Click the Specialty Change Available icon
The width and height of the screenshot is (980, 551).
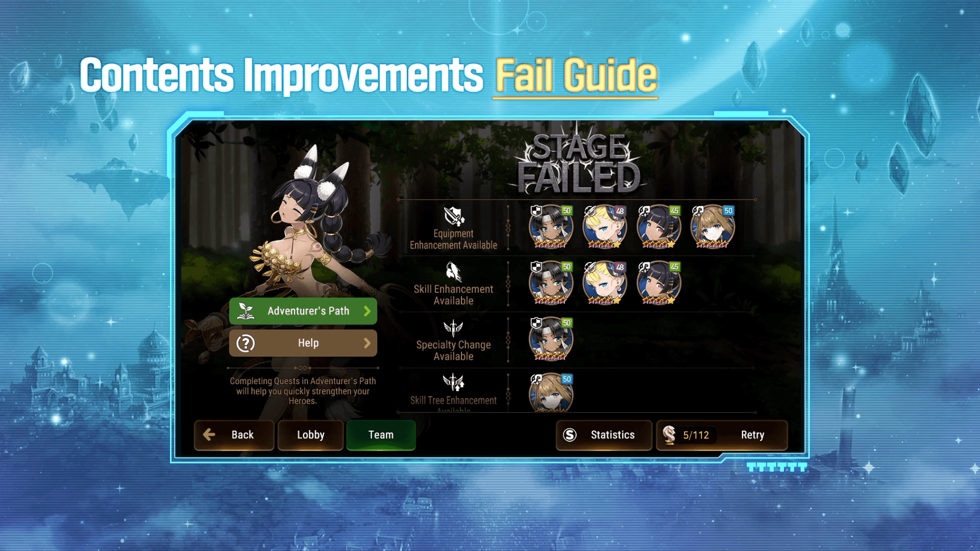click(x=452, y=330)
